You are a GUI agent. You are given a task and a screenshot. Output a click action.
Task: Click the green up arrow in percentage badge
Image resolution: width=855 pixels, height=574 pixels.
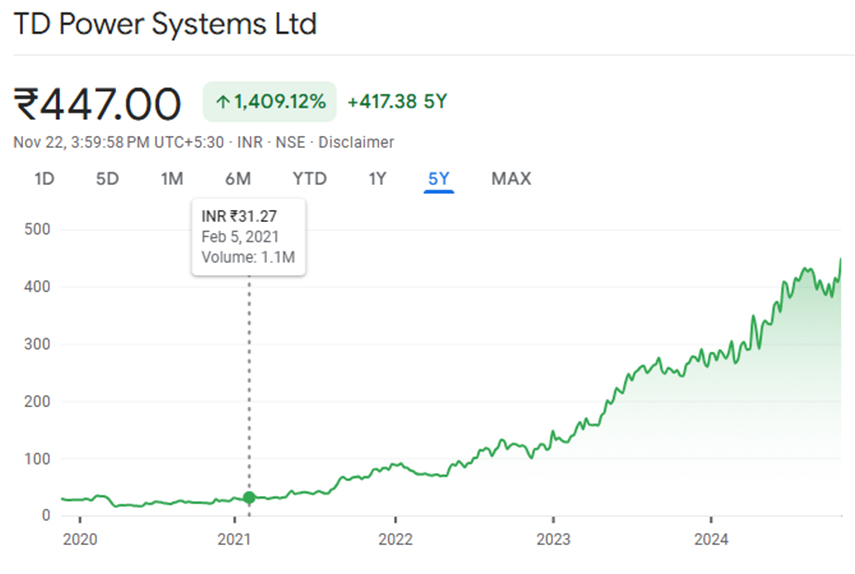[x=222, y=101]
